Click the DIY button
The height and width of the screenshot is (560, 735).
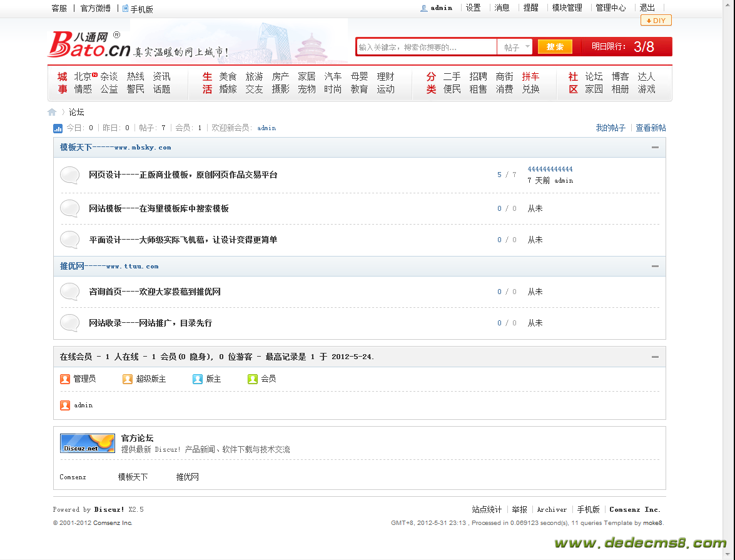[x=656, y=21]
